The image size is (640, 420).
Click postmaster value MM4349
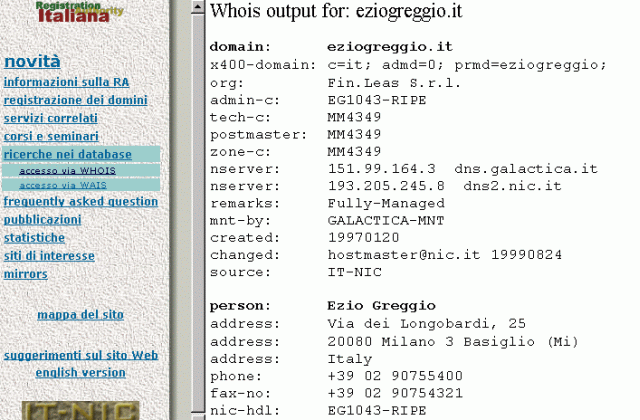click(354, 134)
